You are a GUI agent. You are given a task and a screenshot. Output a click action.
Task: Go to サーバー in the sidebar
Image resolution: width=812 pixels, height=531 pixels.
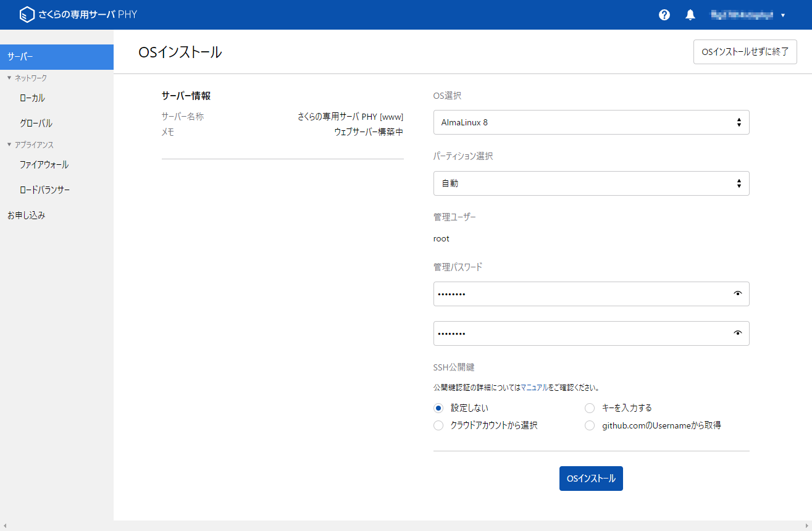coord(57,57)
